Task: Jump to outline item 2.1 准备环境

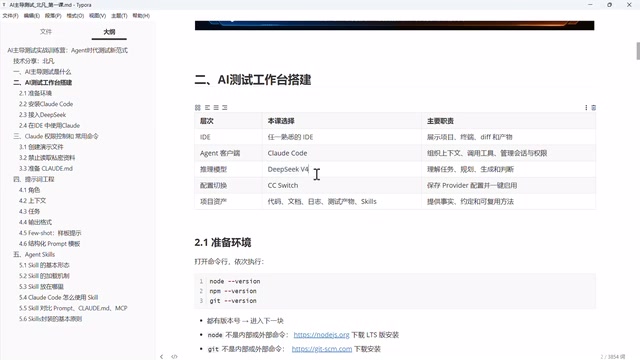Action: [35, 93]
